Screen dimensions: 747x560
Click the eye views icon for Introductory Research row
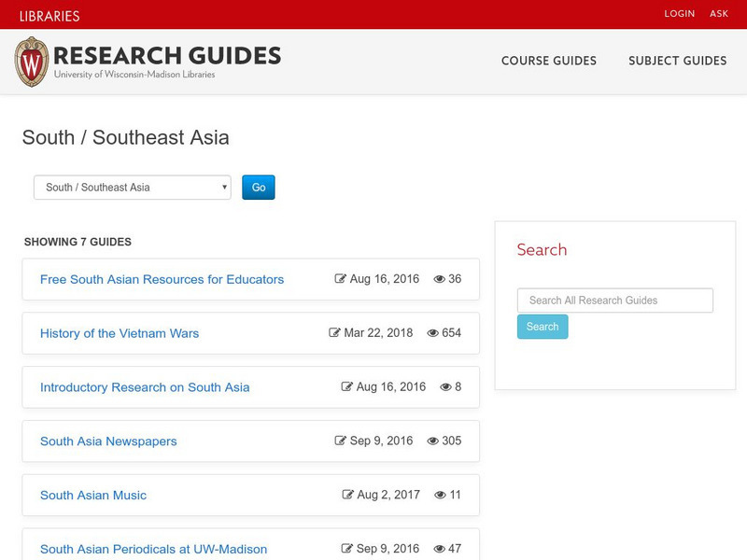[445, 387]
